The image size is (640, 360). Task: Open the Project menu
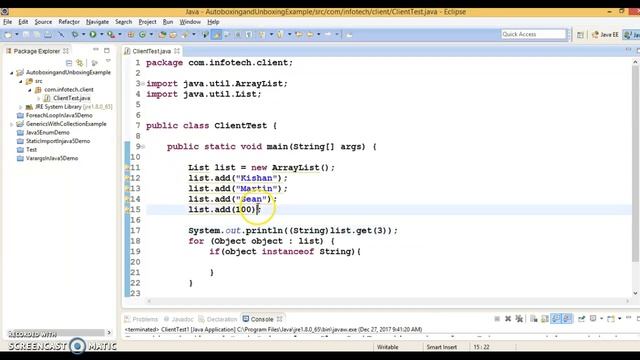[x=147, y=22]
